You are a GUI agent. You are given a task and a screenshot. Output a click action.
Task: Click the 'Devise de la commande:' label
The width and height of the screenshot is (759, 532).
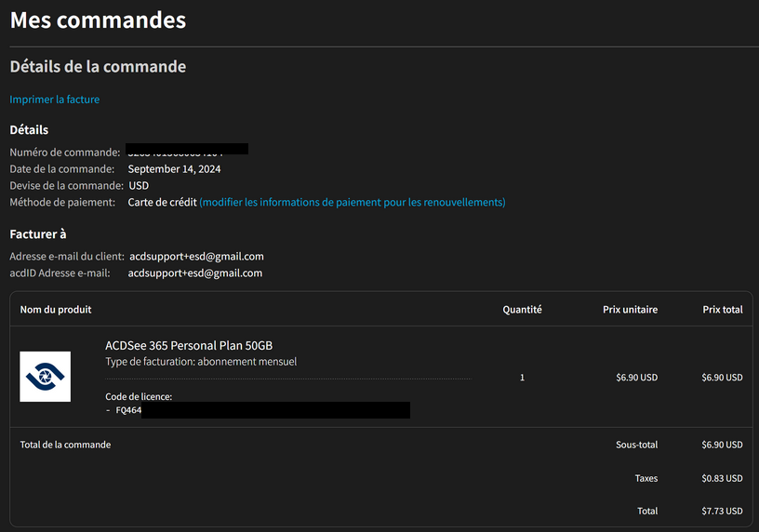coord(67,185)
